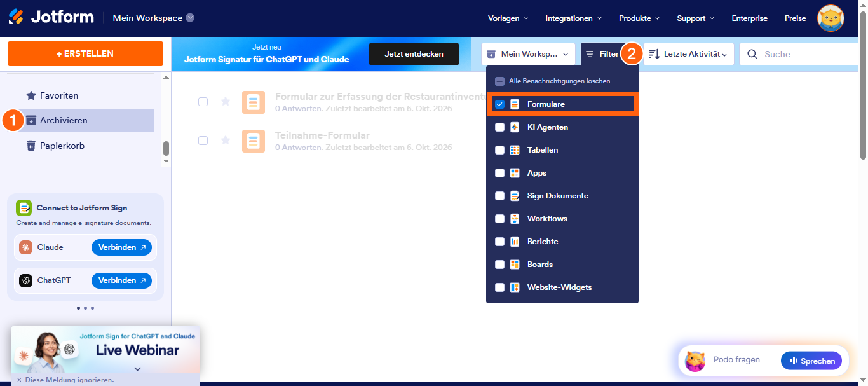Open the Mein Workspace header dropdown
Viewport: 868px width, 386px height.
pos(154,18)
